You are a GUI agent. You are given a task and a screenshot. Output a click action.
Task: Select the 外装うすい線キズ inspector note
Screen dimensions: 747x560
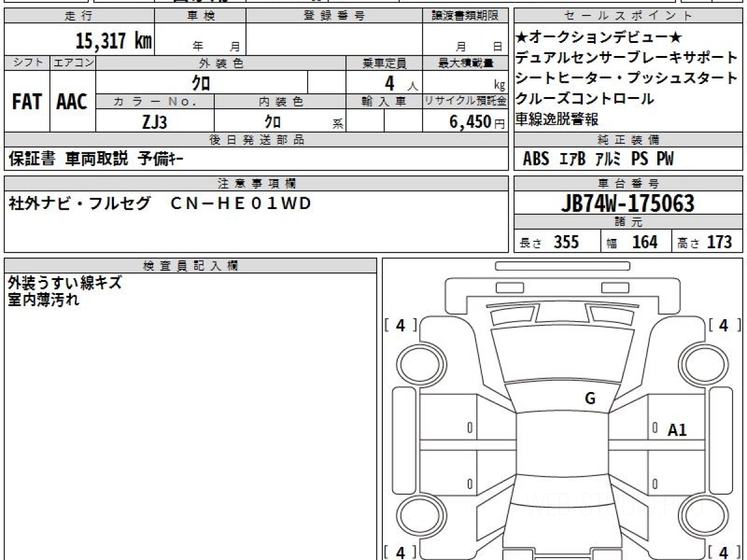(x=65, y=283)
